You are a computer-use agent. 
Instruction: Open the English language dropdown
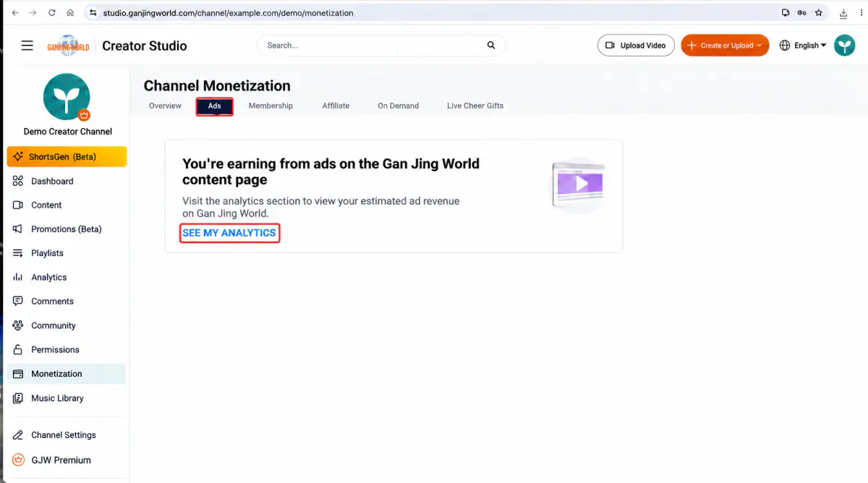(810, 46)
